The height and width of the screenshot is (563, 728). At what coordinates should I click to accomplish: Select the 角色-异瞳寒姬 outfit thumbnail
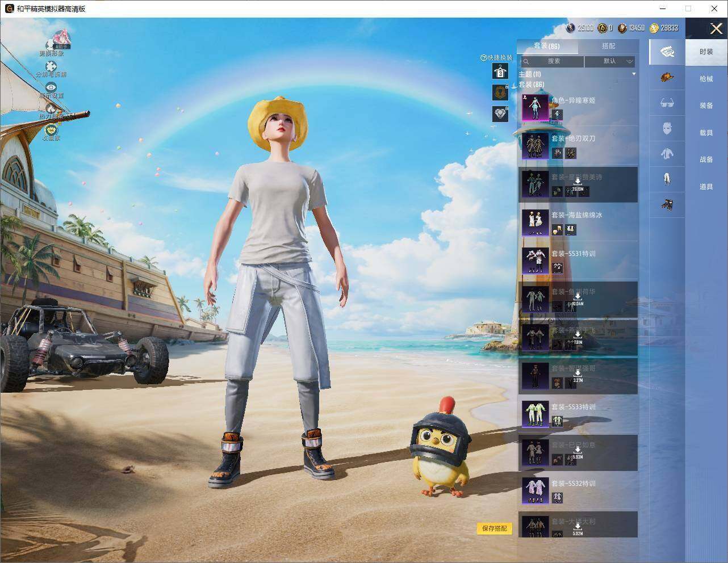[535, 108]
